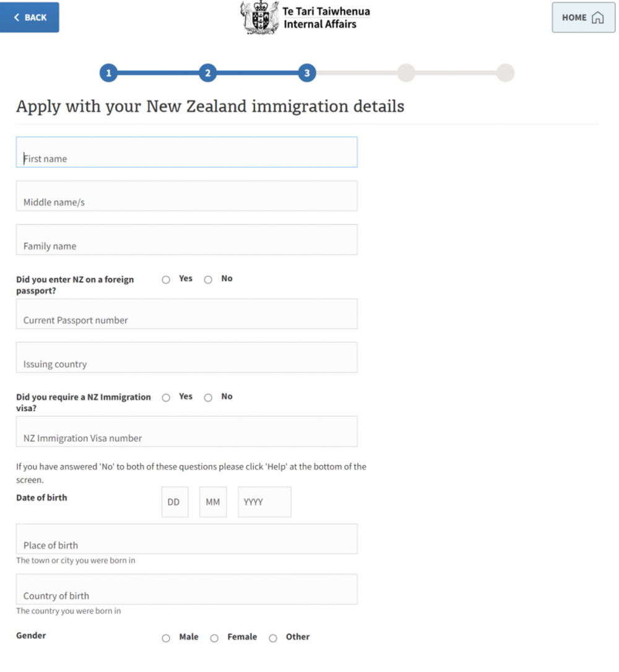Select Female gender option

215,638
